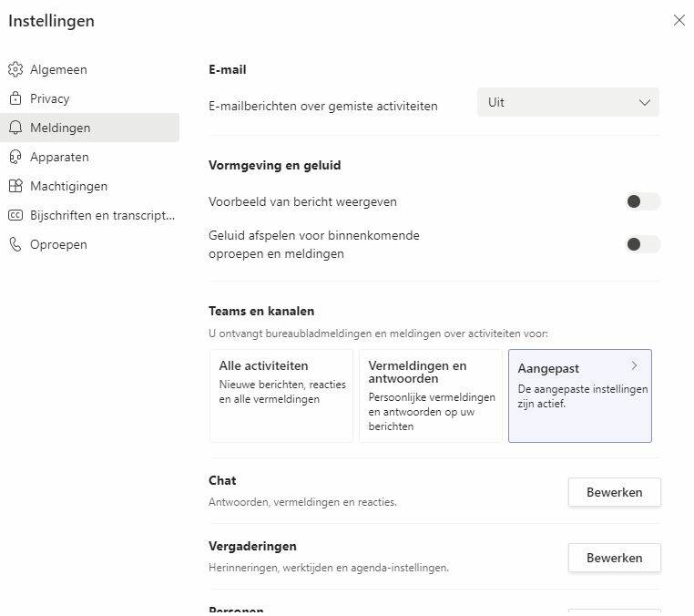Click the Privacy lock icon
The image size is (694, 616).
tap(15, 98)
